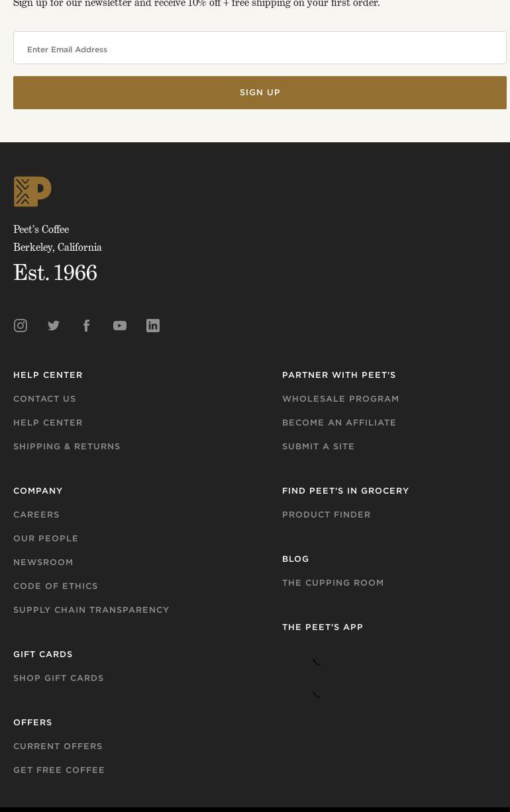Open the Product Finder link
510x812 pixels.
click(327, 514)
